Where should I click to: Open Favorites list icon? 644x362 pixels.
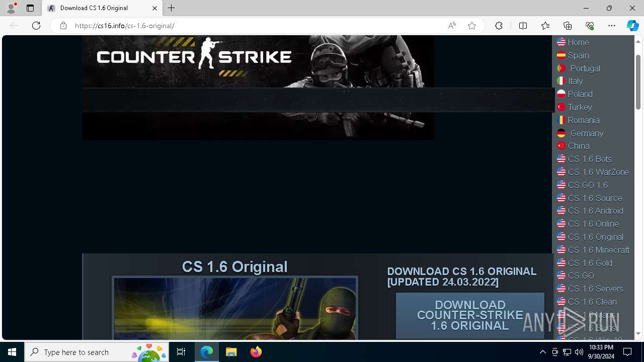[x=545, y=26]
